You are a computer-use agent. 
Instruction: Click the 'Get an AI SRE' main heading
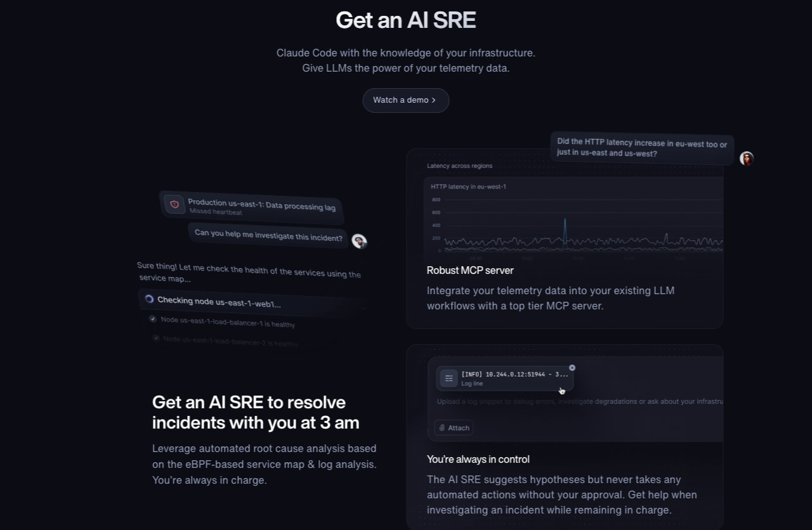point(406,20)
